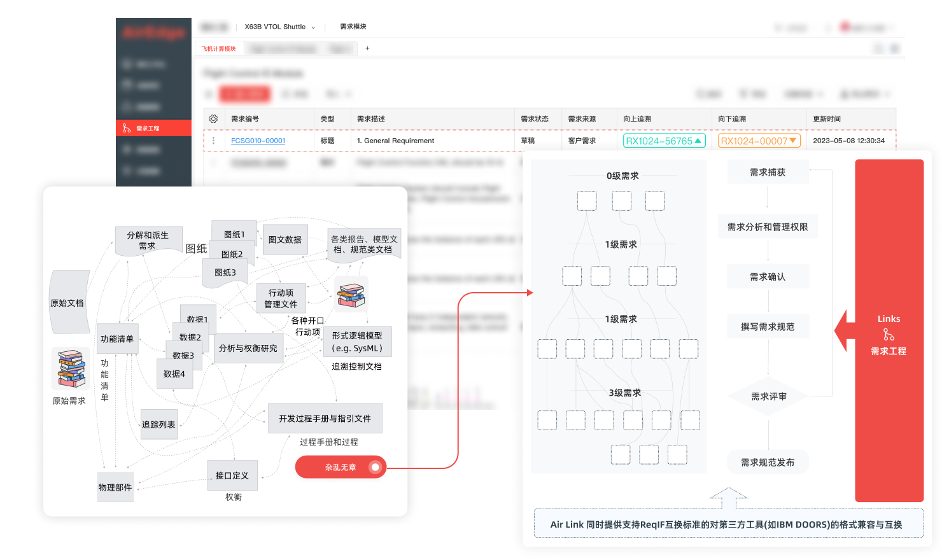Click the 分析与权衡研究 box
The image size is (942, 560).
tap(248, 348)
